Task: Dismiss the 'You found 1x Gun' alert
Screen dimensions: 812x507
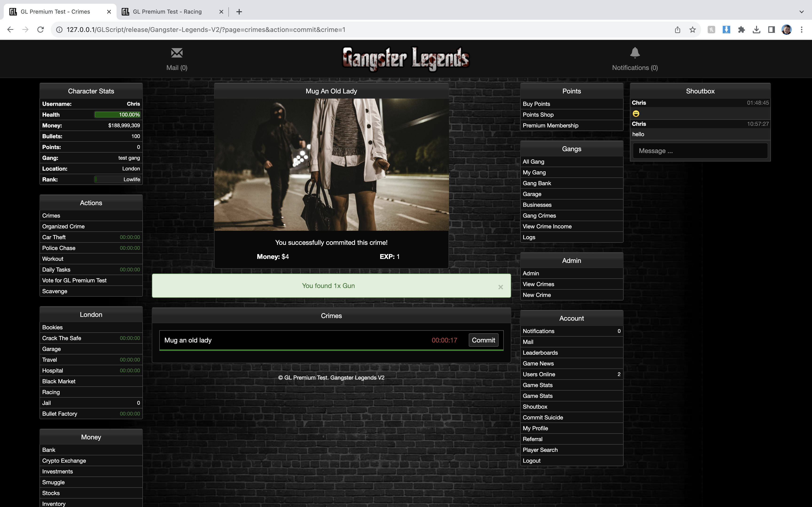Action: coord(500,287)
